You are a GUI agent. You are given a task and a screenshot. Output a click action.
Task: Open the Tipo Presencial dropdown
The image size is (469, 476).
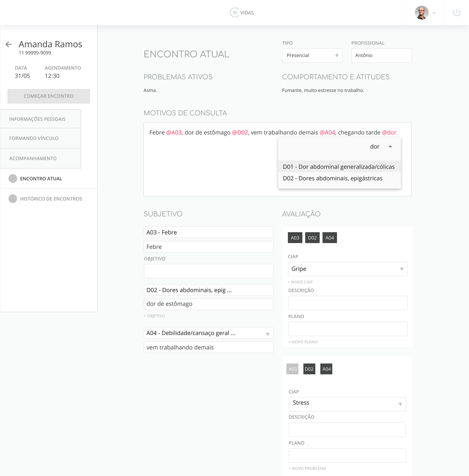coord(312,55)
